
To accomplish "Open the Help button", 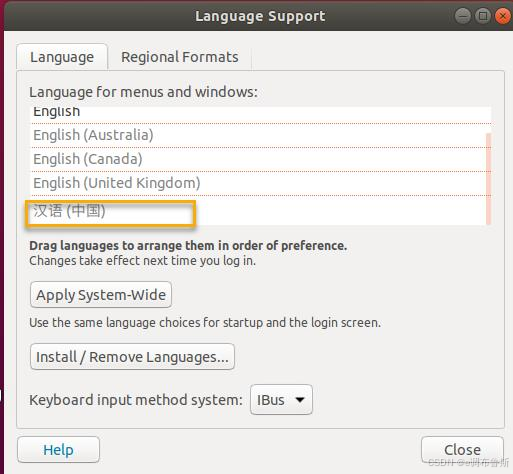I will (x=58, y=450).
